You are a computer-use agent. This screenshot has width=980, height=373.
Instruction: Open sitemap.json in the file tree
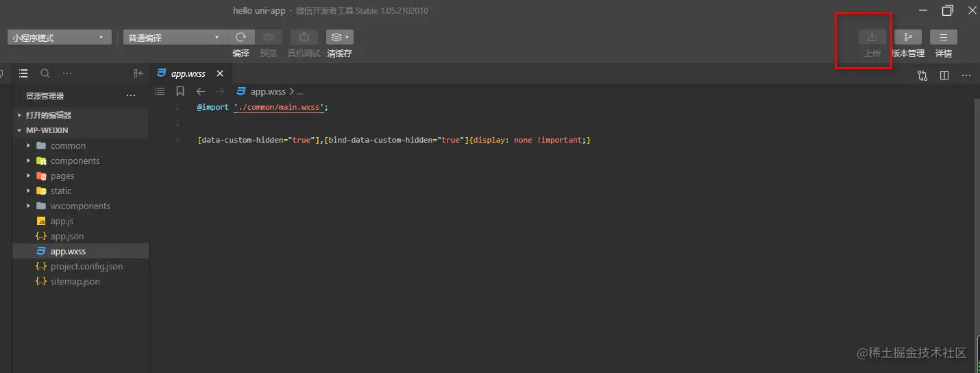point(80,281)
